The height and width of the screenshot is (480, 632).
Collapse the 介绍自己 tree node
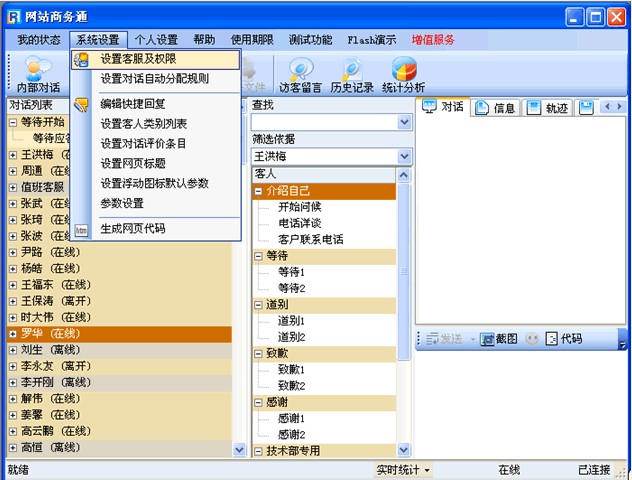[258, 191]
